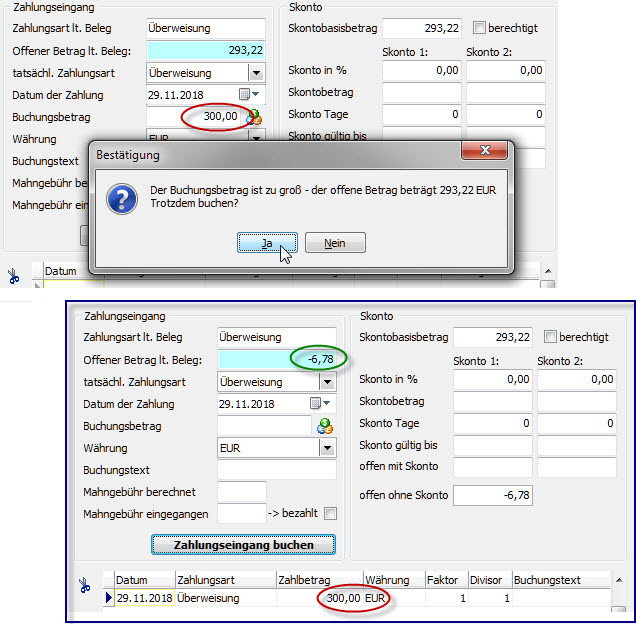The width and height of the screenshot is (636, 624).
Task: Open the calendar icon next to Datum der Zahlung in the form showing -6,78
Action: (x=317, y=404)
